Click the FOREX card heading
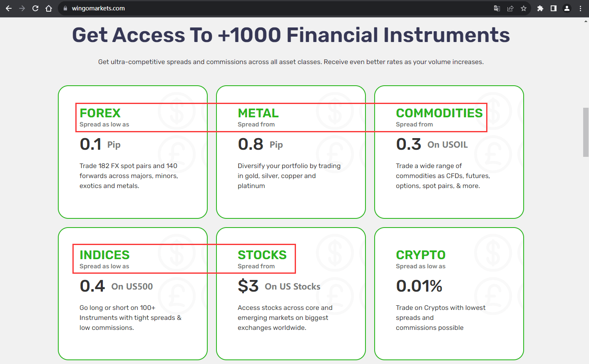Image resolution: width=589 pixels, height=364 pixels. [100, 113]
